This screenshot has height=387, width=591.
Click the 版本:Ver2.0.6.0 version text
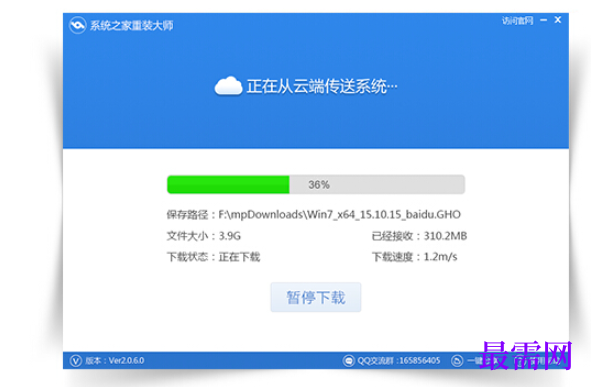coord(115,361)
